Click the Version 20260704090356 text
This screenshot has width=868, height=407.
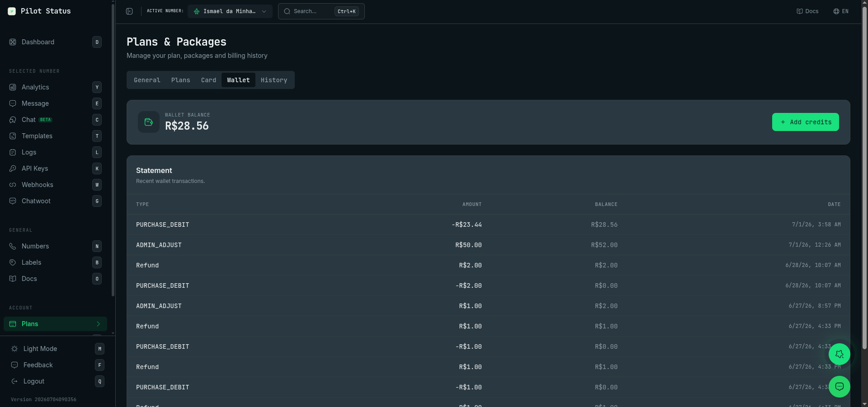tap(43, 399)
